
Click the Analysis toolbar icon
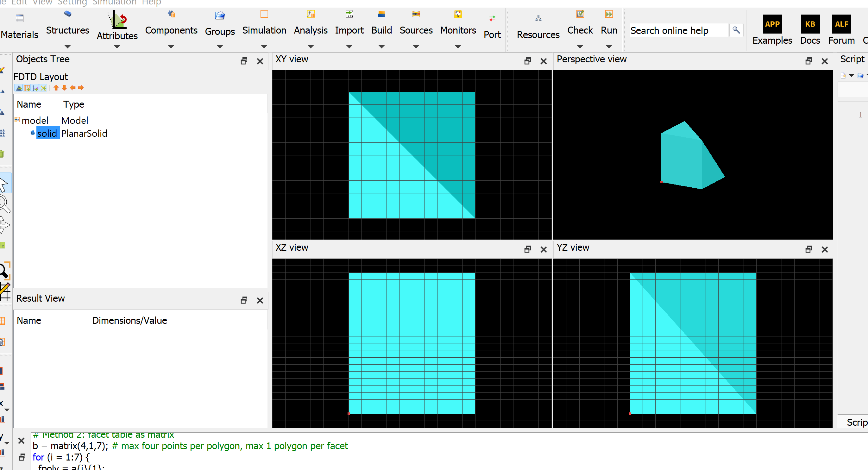[311, 14]
